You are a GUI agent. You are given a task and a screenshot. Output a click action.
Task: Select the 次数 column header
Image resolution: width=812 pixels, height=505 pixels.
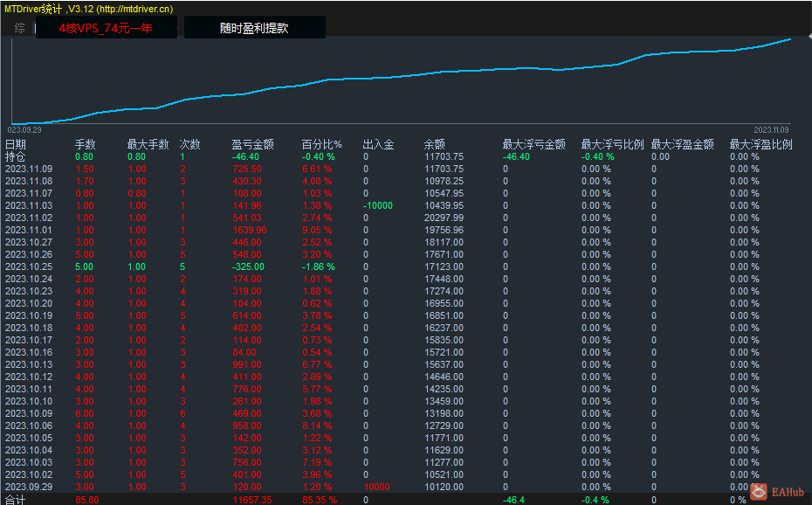coord(189,144)
